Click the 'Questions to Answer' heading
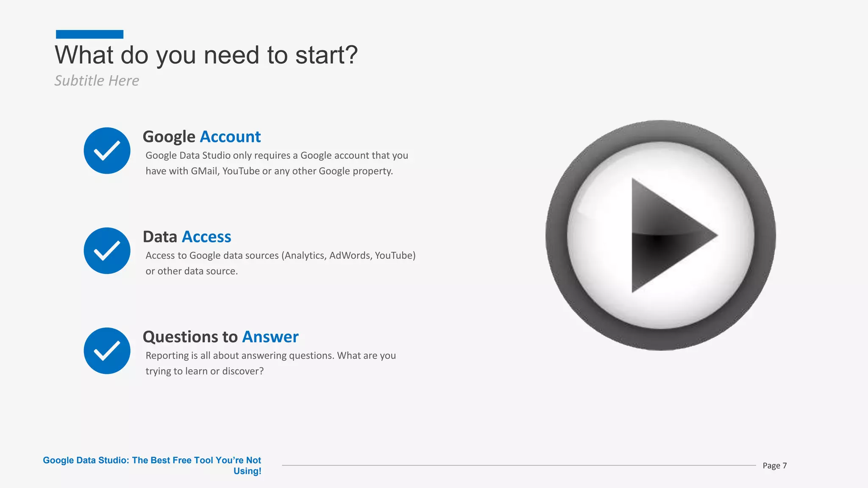Viewport: 868px width, 488px height. (x=220, y=337)
